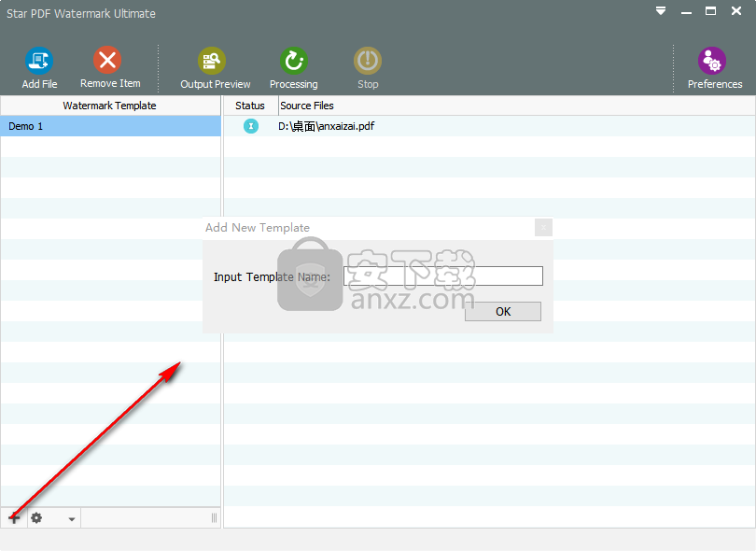Open Preferences from the toolbar
Screen dimensions: 756x551
pyautogui.click(x=712, y=61)
